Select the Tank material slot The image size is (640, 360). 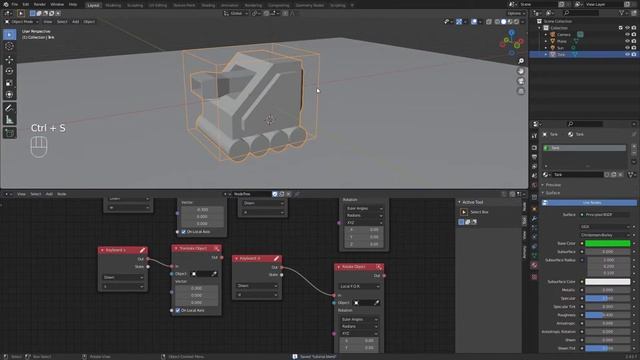pyautogui.click(x=584, y=148)
